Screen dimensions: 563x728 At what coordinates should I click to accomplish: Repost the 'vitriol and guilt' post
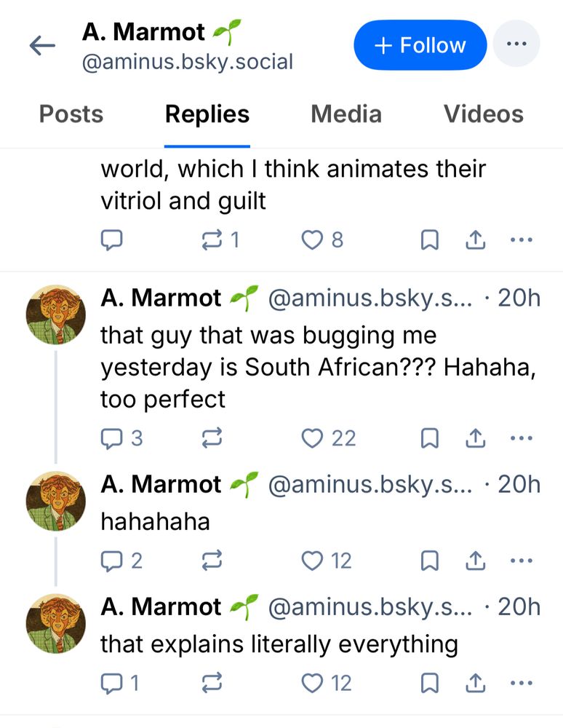pyautogui.click(x=211, y=240)
